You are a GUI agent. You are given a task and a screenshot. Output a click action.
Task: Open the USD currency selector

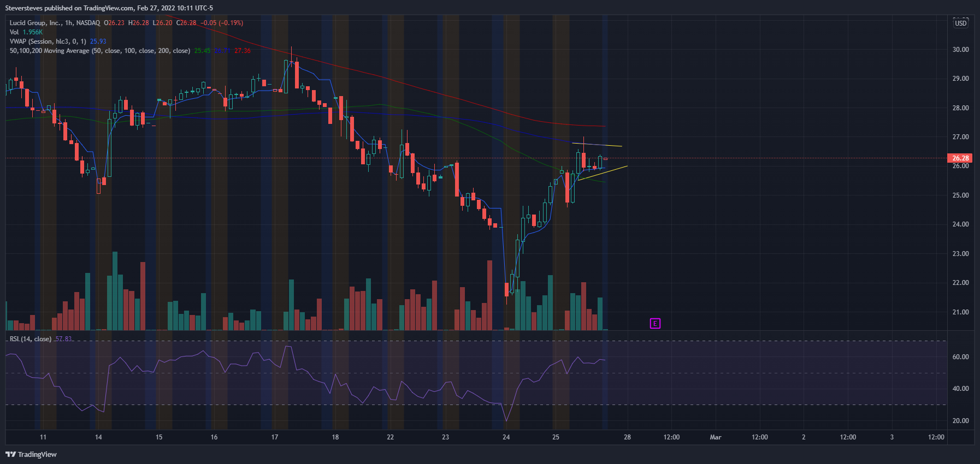[960, 23]
